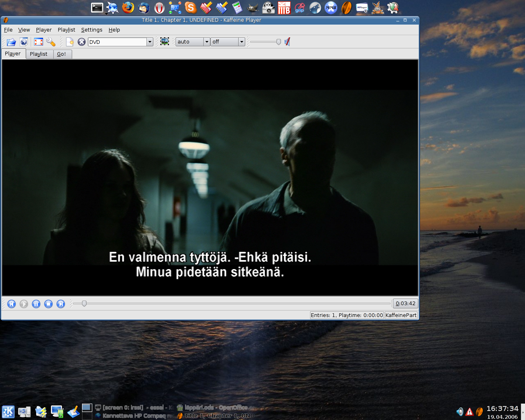
Task: Click the Open File folder icon
Action: coord(11,42)
